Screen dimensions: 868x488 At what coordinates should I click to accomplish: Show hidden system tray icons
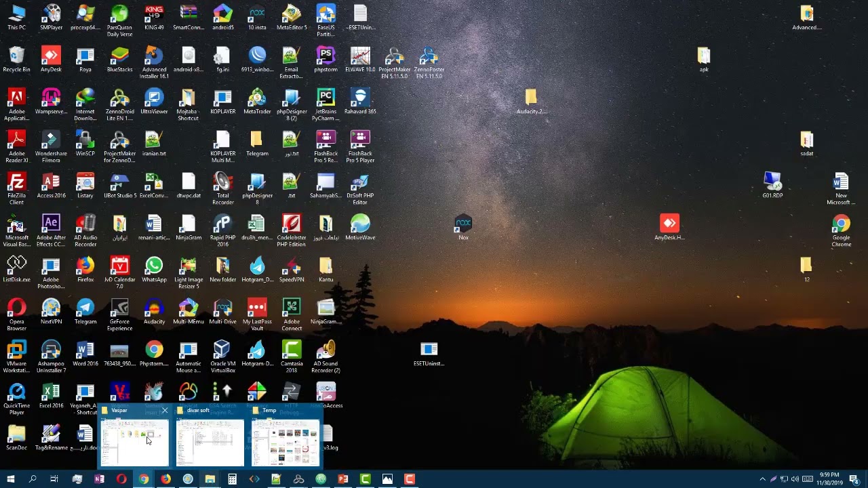[762, 479]
